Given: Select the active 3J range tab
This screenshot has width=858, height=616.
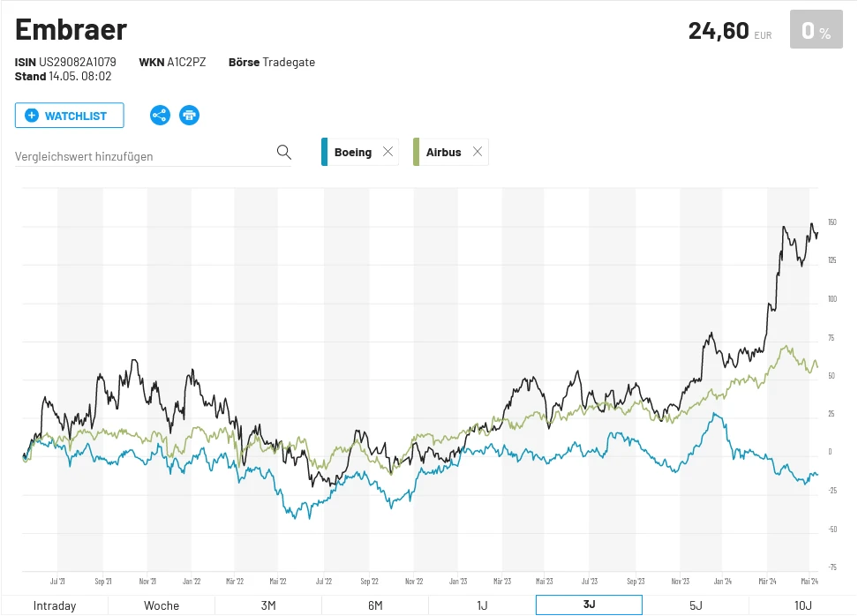Looking at the screenshot, I should pos(589,605).
